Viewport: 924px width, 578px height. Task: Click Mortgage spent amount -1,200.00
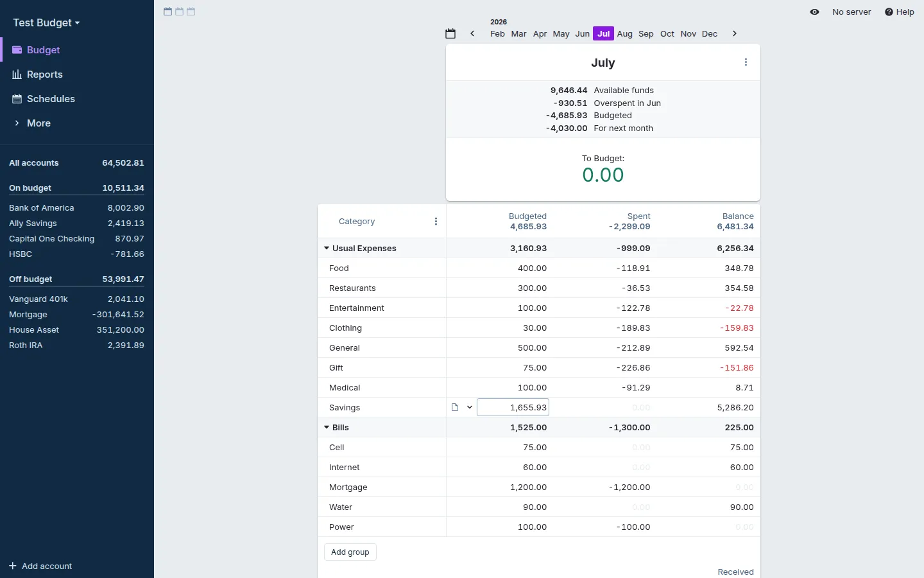coord(629,487)
